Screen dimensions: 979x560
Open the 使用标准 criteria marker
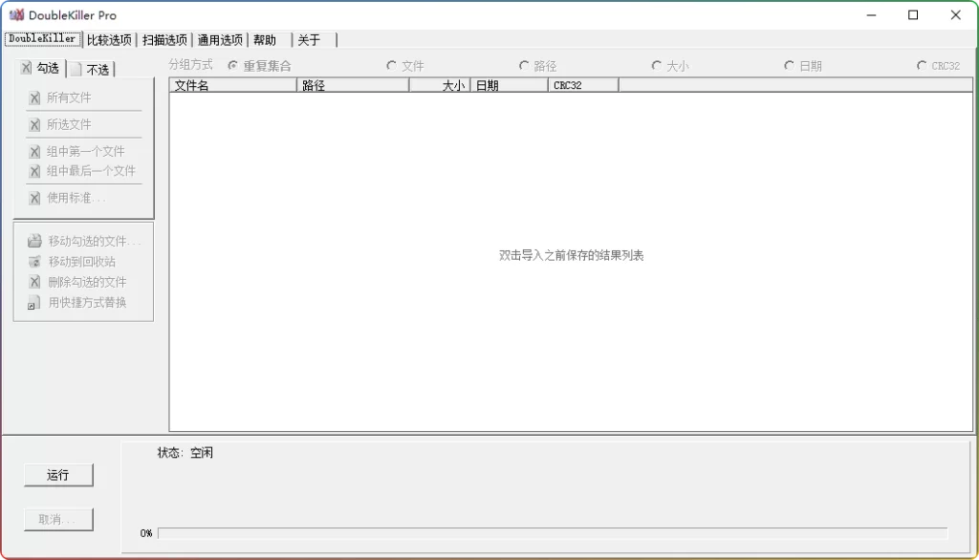[x=33, y=198]
